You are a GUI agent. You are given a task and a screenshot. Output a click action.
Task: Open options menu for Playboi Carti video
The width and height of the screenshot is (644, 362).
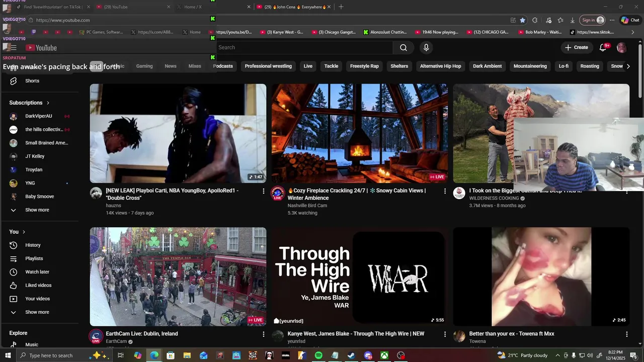(x=263, y=191)
